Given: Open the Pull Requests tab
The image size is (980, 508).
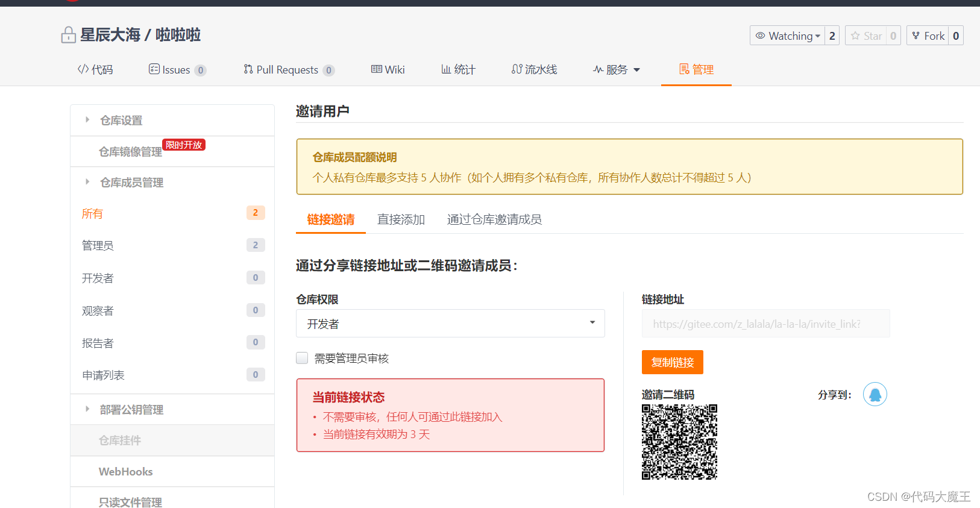Looking at the screenshot, I should 289,70.
